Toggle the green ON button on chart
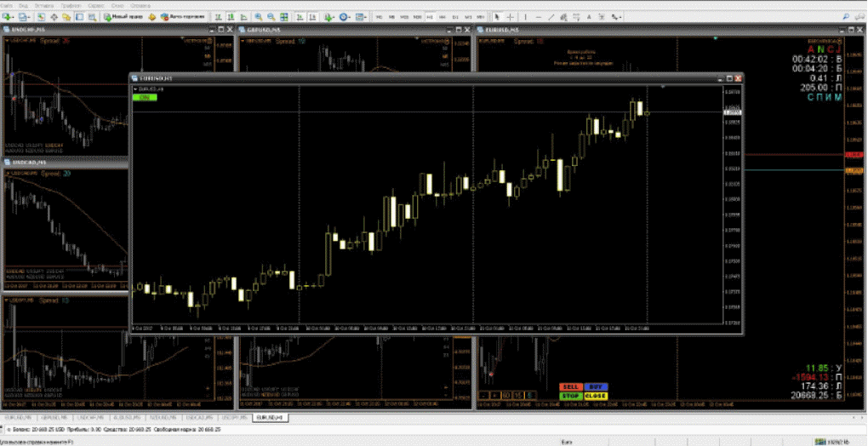This screenshot has height=446, width=868. click(x=145, y=97)
